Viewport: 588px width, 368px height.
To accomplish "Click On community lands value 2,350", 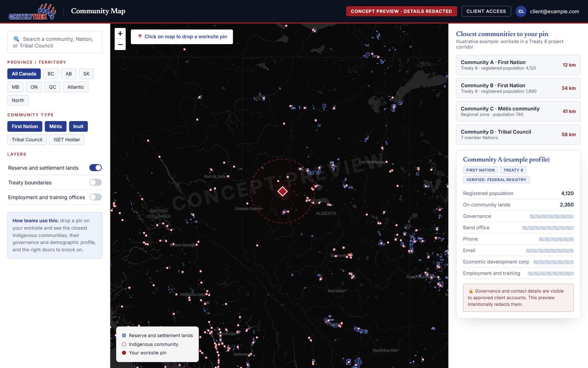I will (567, 205).
